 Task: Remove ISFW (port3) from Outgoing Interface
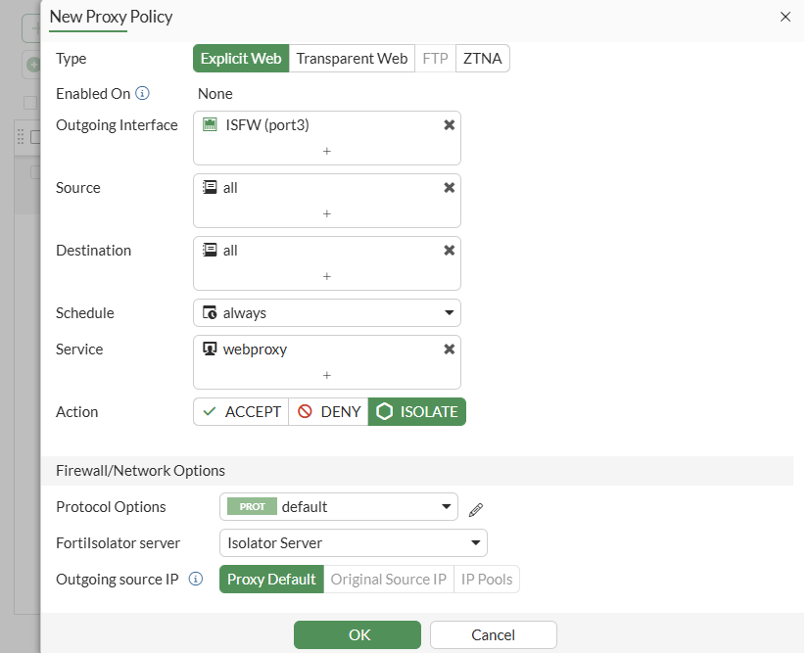click(449, 124)
